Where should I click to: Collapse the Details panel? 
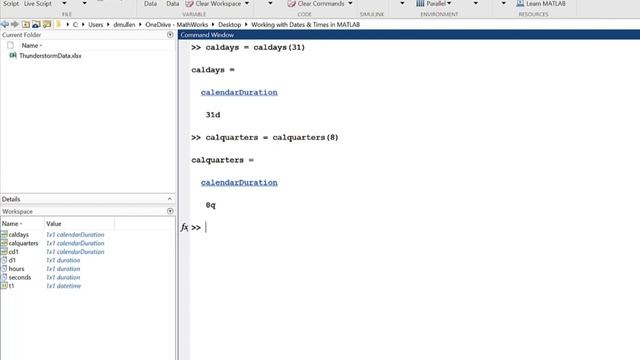pyautogui.click(x=170, y=199)
